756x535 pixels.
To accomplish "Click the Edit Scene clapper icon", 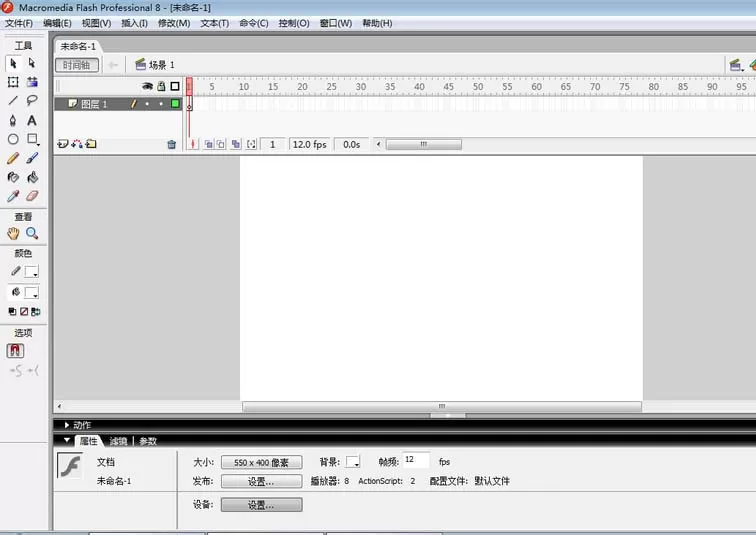I will (x=735, y=65).
